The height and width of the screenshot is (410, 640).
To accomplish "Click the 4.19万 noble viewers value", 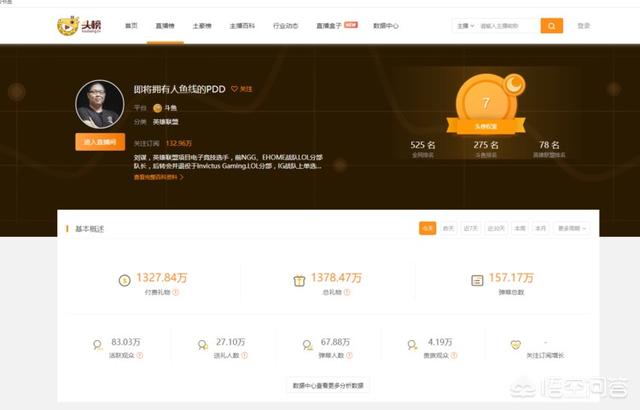I will tap(440, 342).
